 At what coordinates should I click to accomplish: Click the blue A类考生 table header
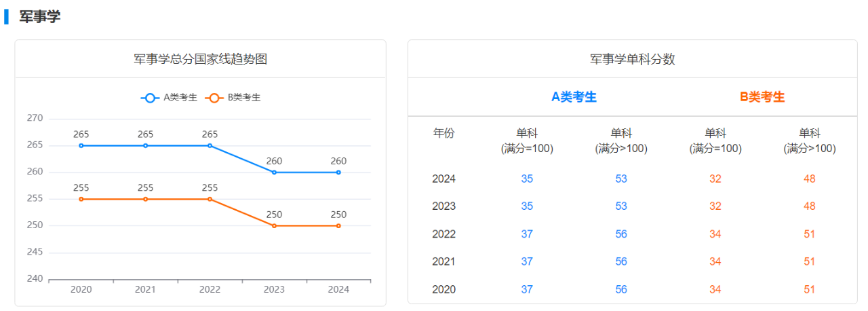(574, 97)
